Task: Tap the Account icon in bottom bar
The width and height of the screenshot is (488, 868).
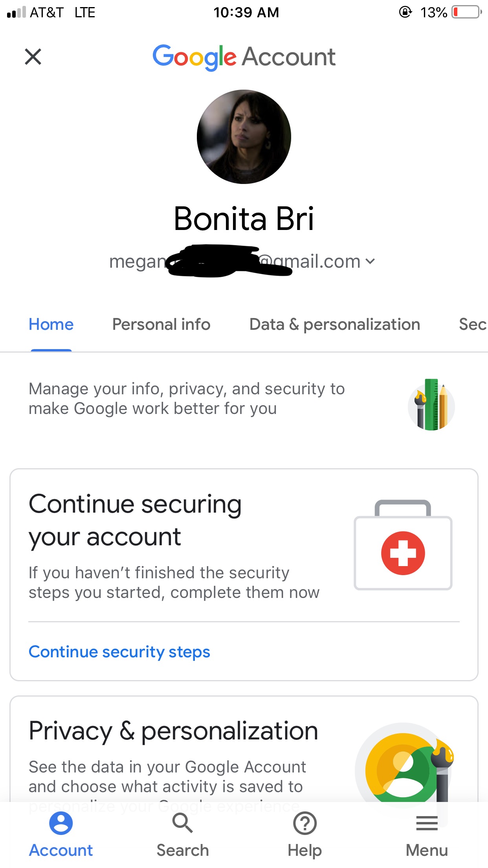Action: (x=61, y=823)
